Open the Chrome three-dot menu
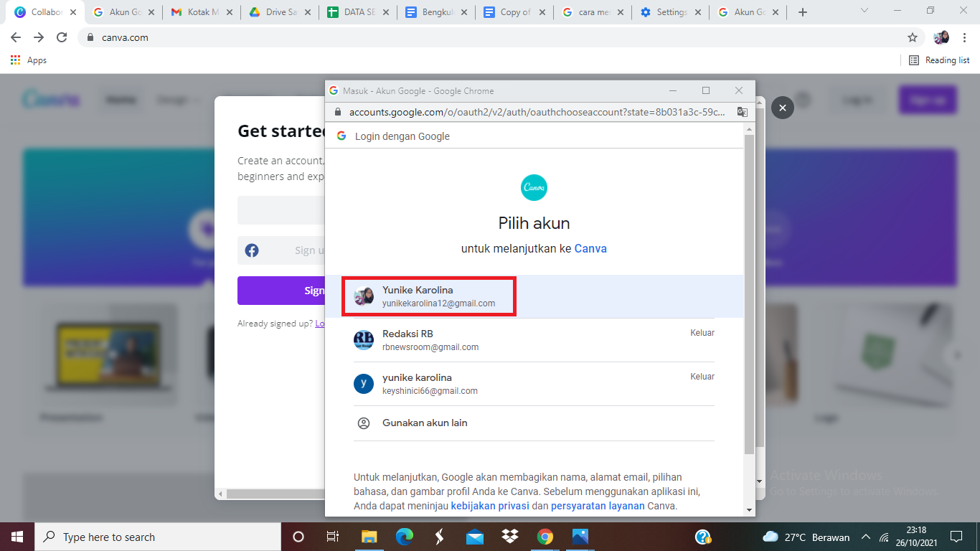This screenshot has width=980, height=551. (964, 37)
